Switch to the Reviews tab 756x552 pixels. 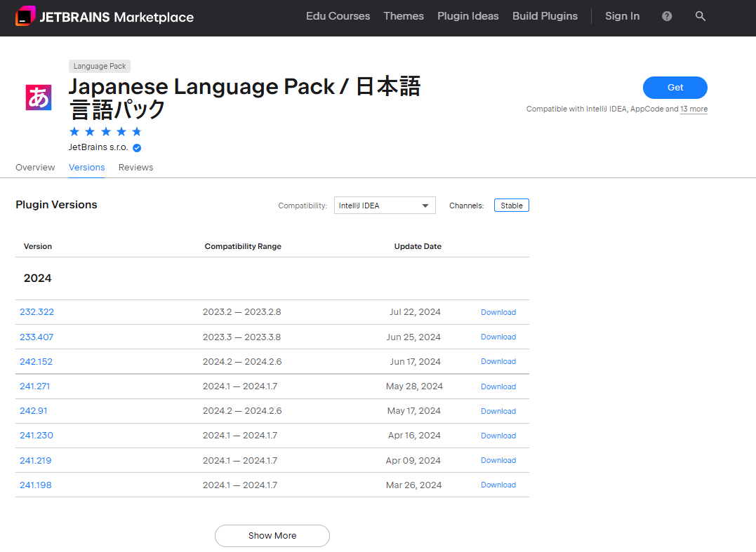(x=135, y=168)
